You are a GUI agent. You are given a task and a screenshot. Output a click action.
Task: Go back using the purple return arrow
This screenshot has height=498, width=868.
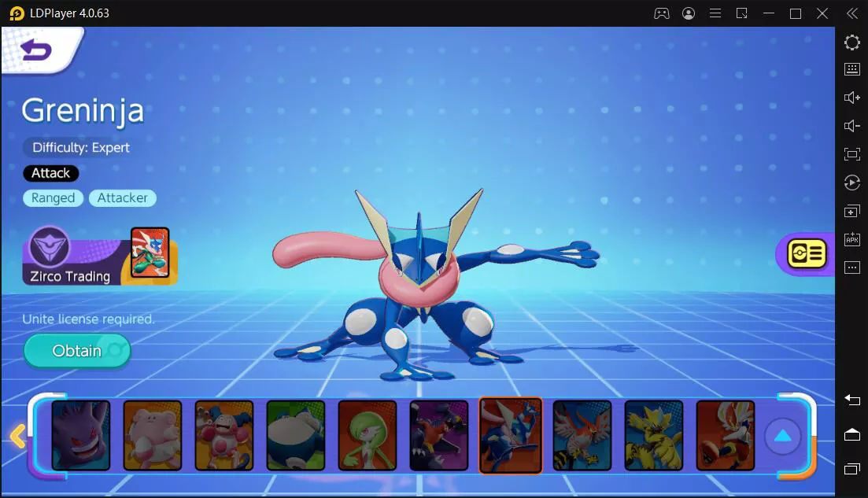(x=36, y=50)
